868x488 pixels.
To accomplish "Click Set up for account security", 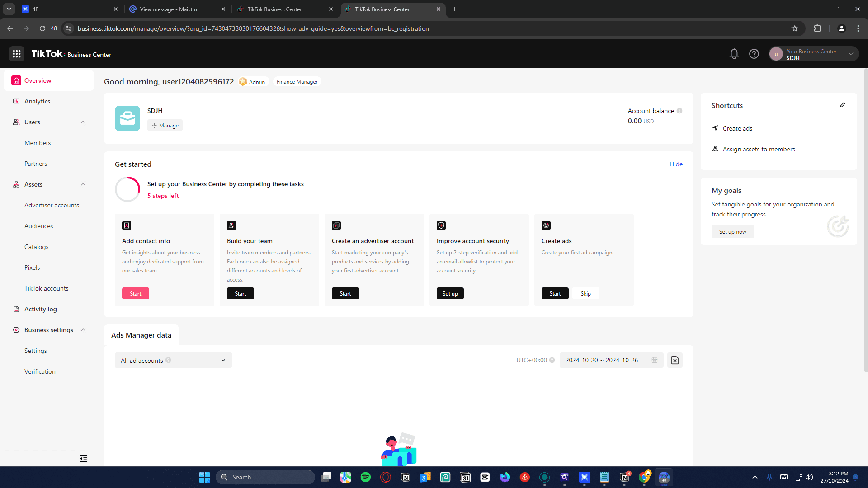I will [450, 293].
